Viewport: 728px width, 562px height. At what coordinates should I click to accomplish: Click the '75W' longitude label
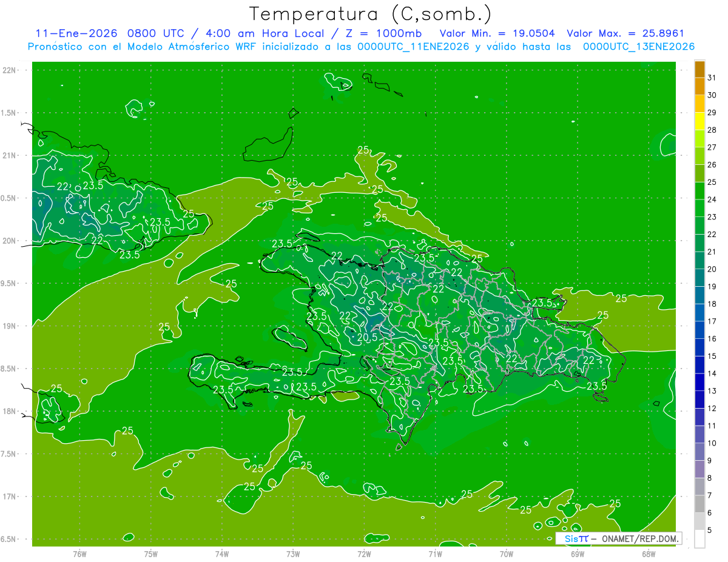(151, 554)
